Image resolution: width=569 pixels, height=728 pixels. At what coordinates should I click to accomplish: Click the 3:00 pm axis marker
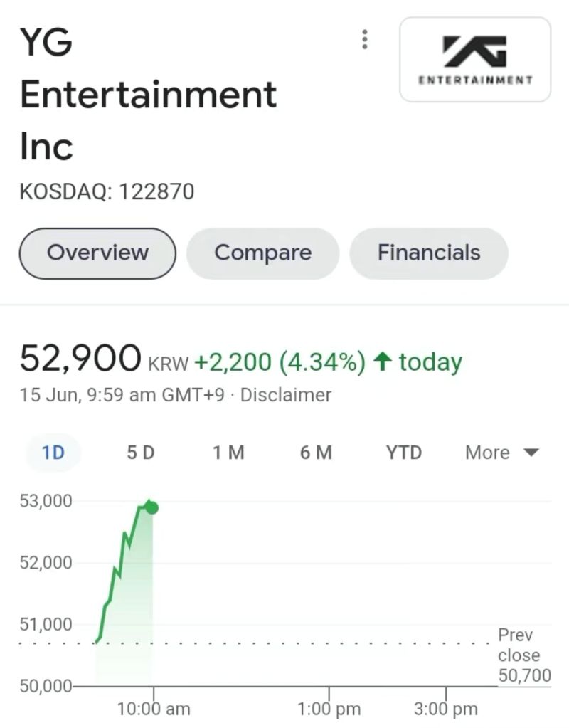click(446, 709)
